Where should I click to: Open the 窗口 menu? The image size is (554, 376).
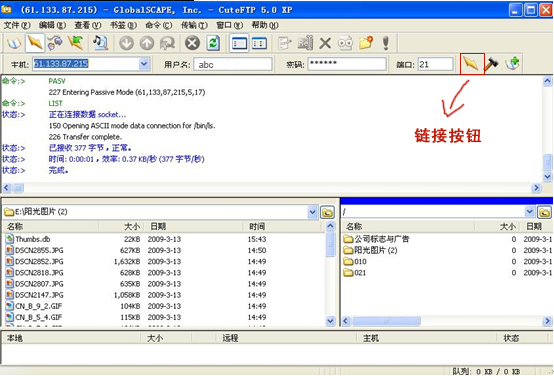[x=229, y=25]
